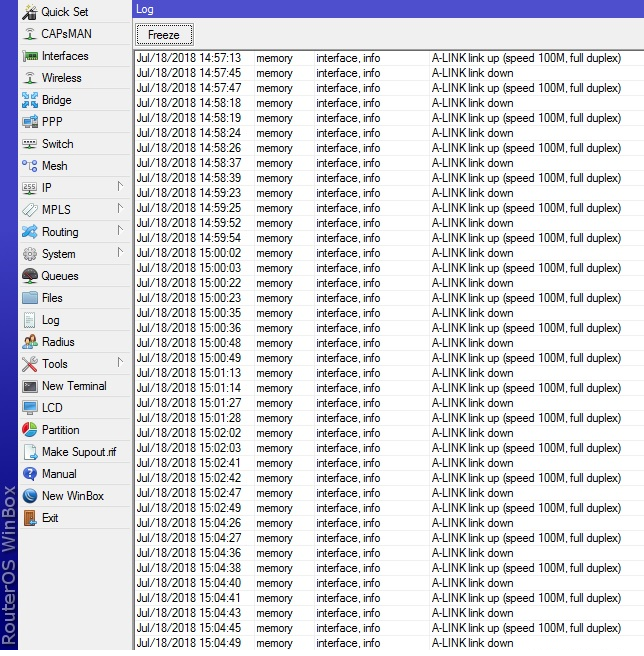Select A-LINK link down message at 15:00:22
Image resolution: width=644 pixels, height=656 pixels.
tap(472, 283)
